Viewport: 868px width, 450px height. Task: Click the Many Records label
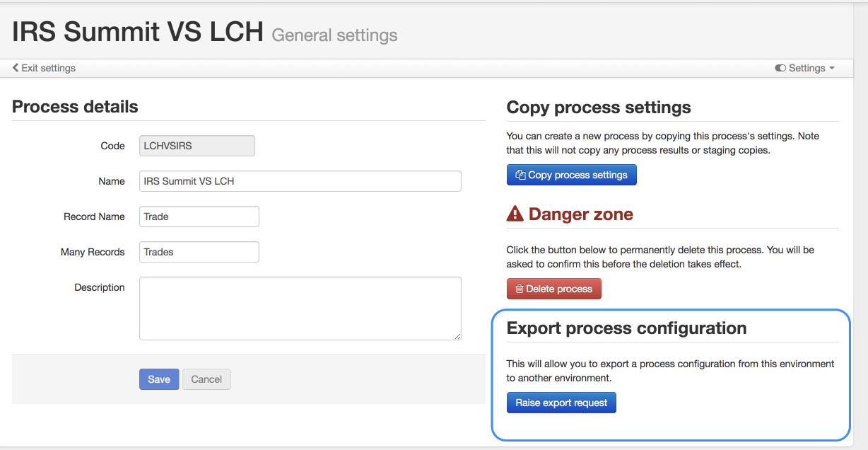(x=93, y=252)
